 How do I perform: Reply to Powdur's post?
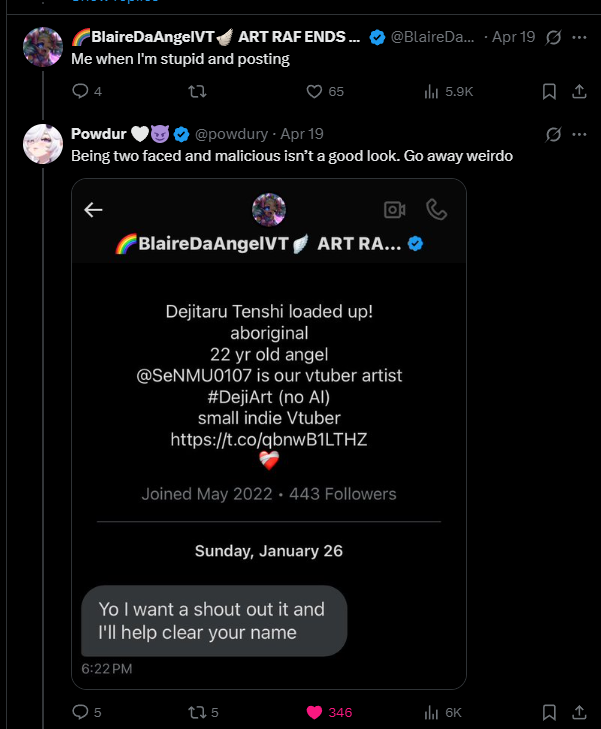pos(81,712)
